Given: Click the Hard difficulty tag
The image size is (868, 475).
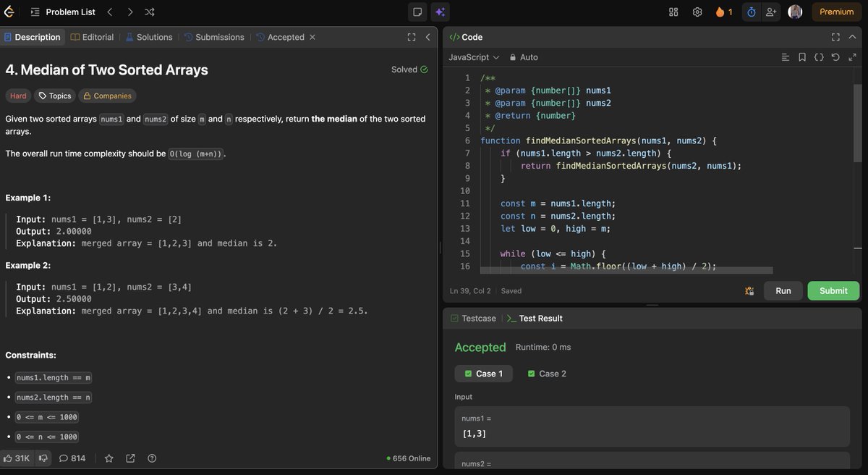Looking at the screenshot, I should point(18,96).
